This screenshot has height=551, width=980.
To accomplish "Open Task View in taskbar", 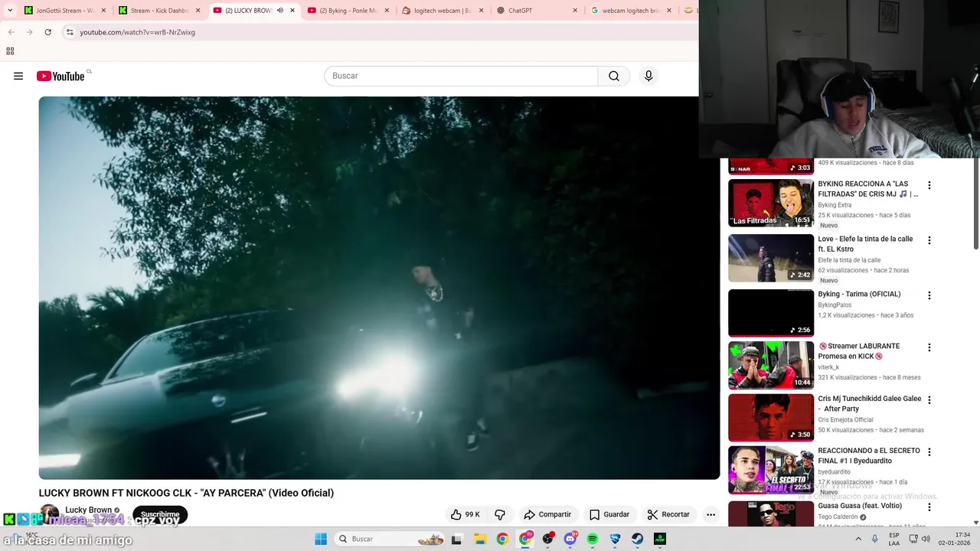I will coord(457,539).
